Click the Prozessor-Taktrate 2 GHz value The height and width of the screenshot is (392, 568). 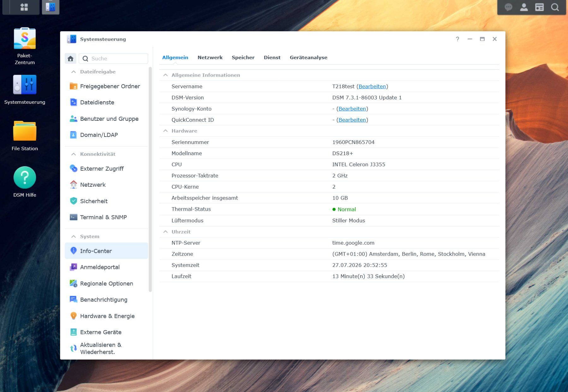pyautogui.click(x=340, y=176)
